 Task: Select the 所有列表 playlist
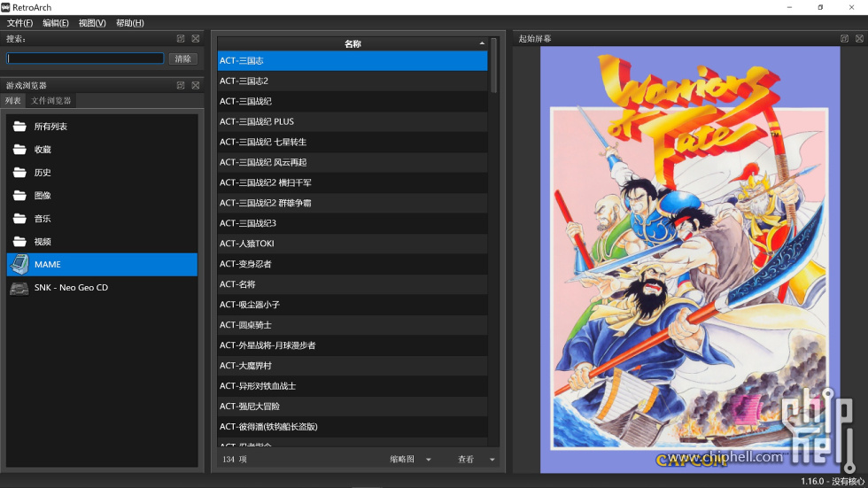(102, 126)
